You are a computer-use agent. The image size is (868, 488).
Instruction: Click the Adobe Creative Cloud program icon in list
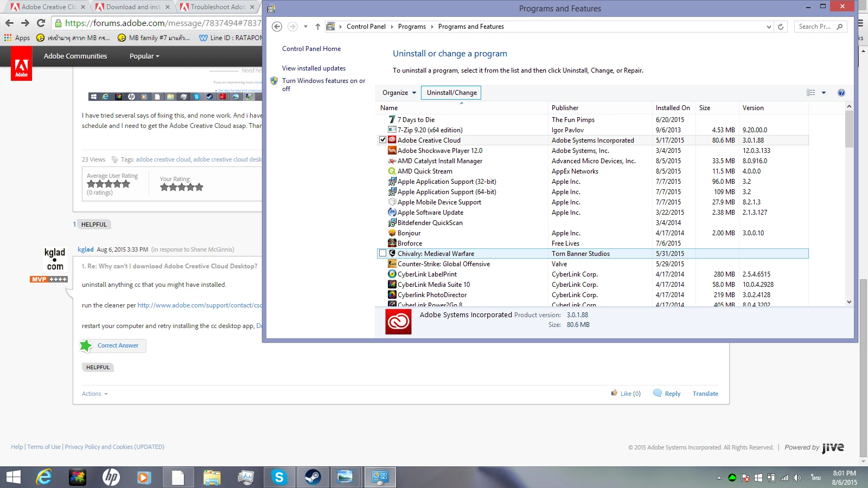(392, 140)
